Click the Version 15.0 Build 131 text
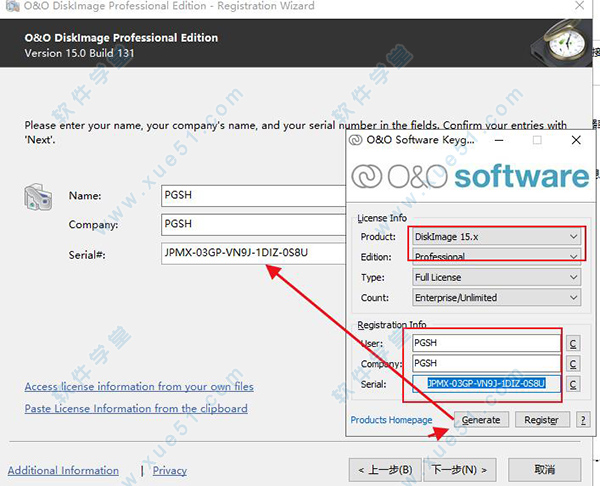Screen dimensions: 600x486 (79, 53)
